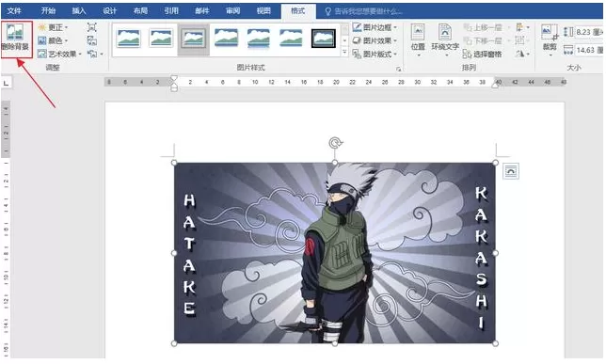Switch to the Design (设计) tab
The image size is (606, 364).
110,11
